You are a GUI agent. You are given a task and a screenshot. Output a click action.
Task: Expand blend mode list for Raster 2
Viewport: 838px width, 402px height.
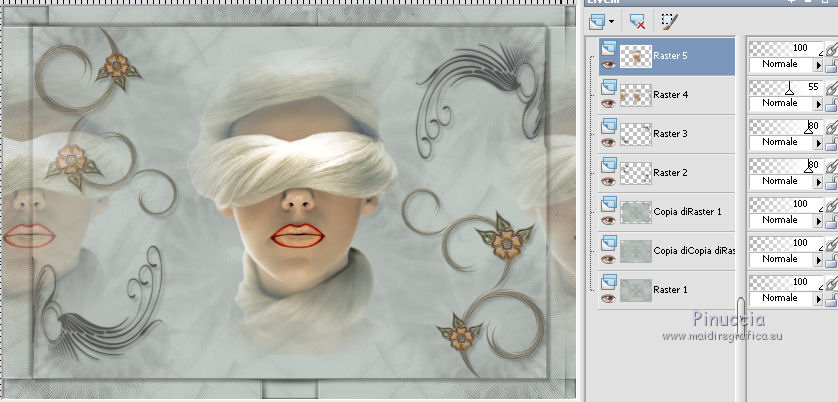[817, 181]
